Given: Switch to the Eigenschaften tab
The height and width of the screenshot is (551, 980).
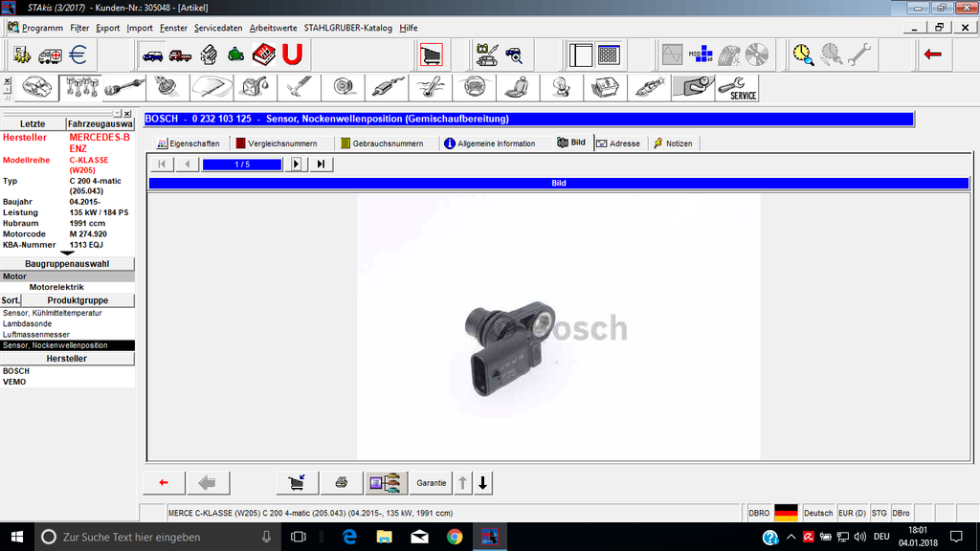Looking at the screenshot, I should tap(189, 143).
